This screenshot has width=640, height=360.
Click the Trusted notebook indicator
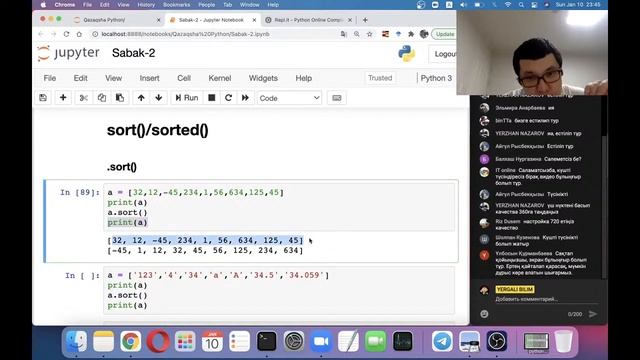pyautogui.click(x=380, y=78)
